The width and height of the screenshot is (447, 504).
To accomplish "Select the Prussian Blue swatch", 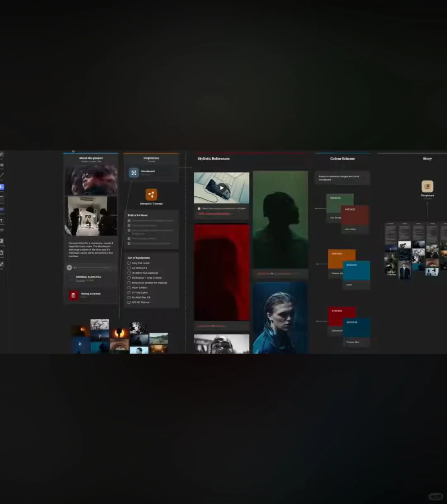I will click(357, 328).
